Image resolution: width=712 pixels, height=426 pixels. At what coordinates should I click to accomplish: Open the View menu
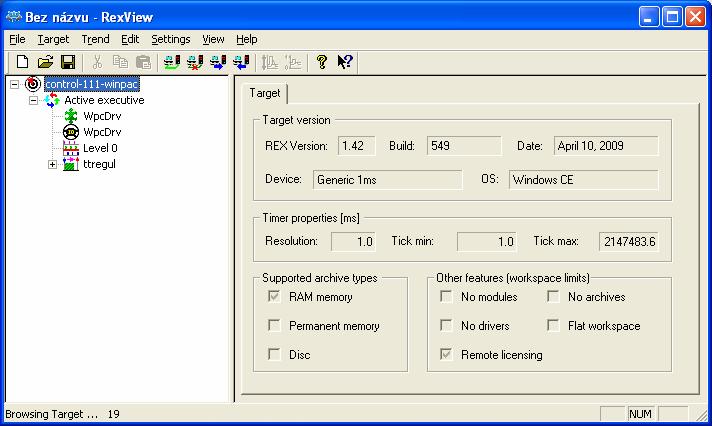click(x=213, y=40)
